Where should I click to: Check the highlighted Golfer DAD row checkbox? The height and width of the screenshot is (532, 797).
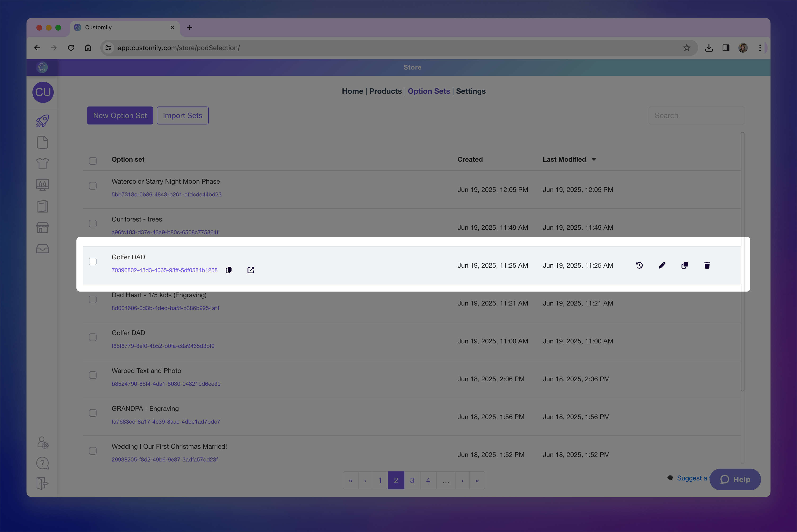pos(93,262)
